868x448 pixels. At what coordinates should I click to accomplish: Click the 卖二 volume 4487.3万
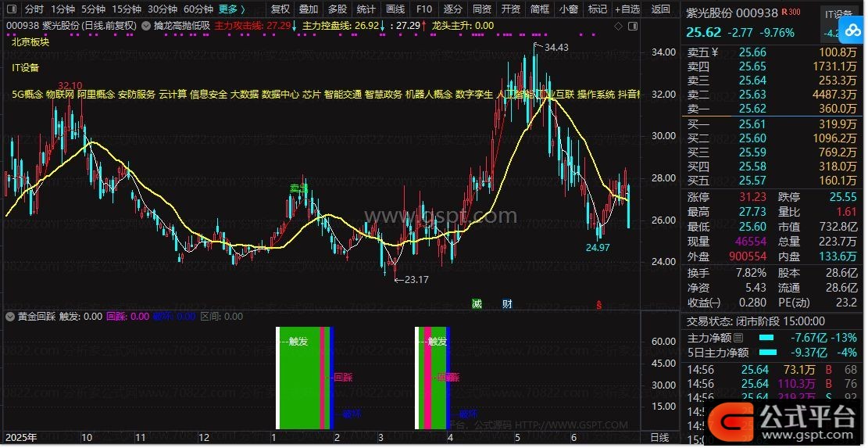[x=834, y=95]
